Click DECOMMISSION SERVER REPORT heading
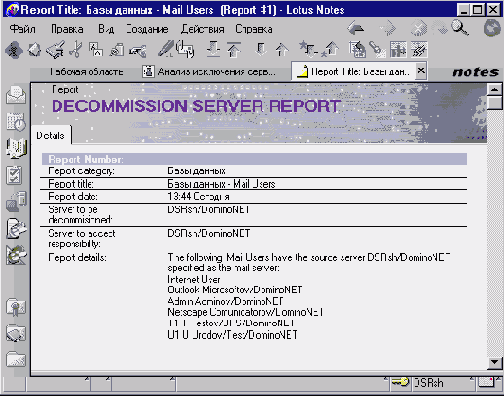Screen dimensions: 504x396 (x=197, y=106)
